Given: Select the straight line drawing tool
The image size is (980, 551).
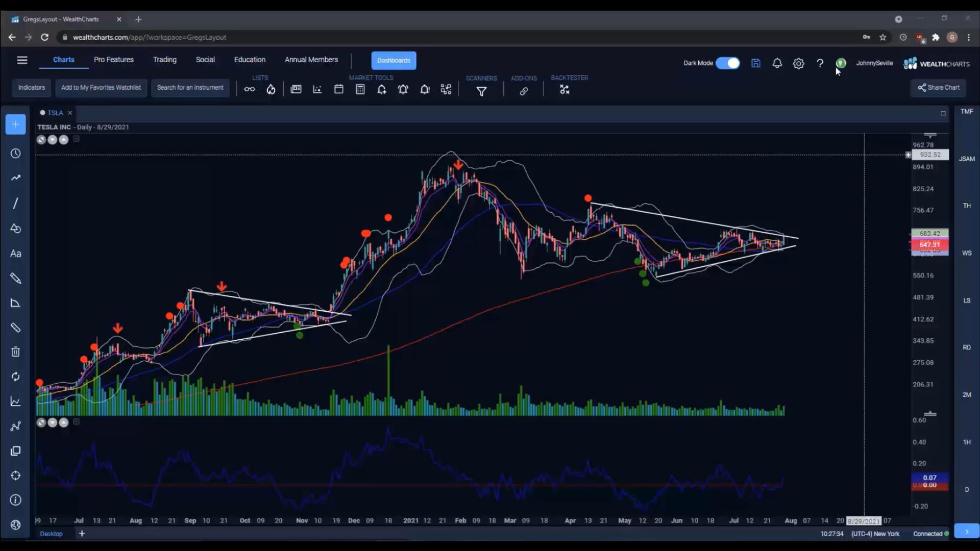Looking at the screenshot, I should tap(16, 203).
